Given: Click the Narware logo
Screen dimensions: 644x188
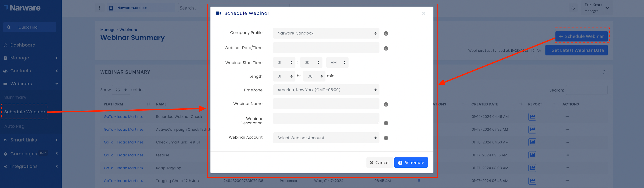Looking at the screenshot, I should tap(22, 8).
